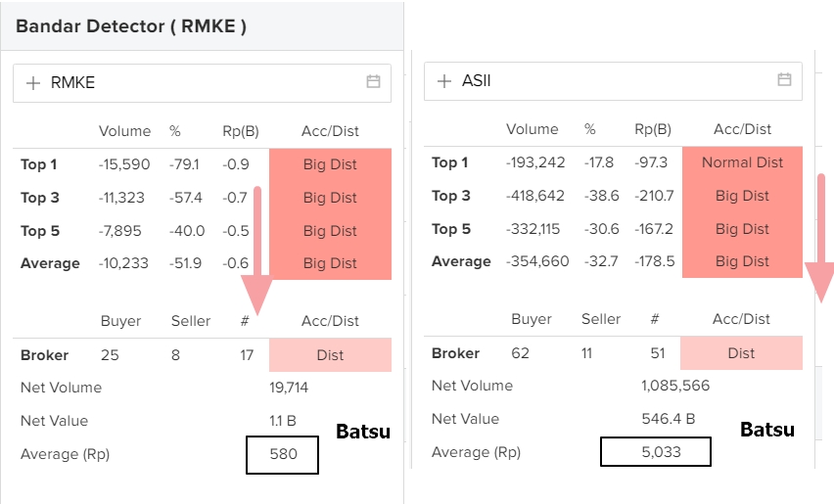The width and height of the screenshot is (834, 504).
Task: Click the RMKE Volume column header
Action: click(124, 131)
